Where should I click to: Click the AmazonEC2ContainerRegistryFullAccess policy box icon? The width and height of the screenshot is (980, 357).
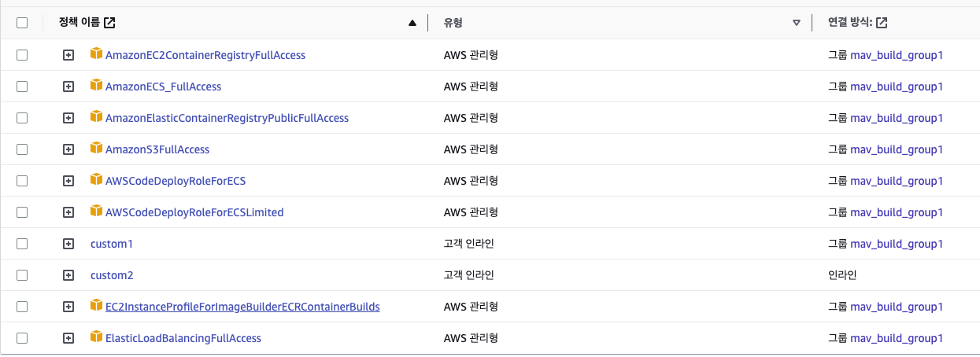[x=97, y=53]
